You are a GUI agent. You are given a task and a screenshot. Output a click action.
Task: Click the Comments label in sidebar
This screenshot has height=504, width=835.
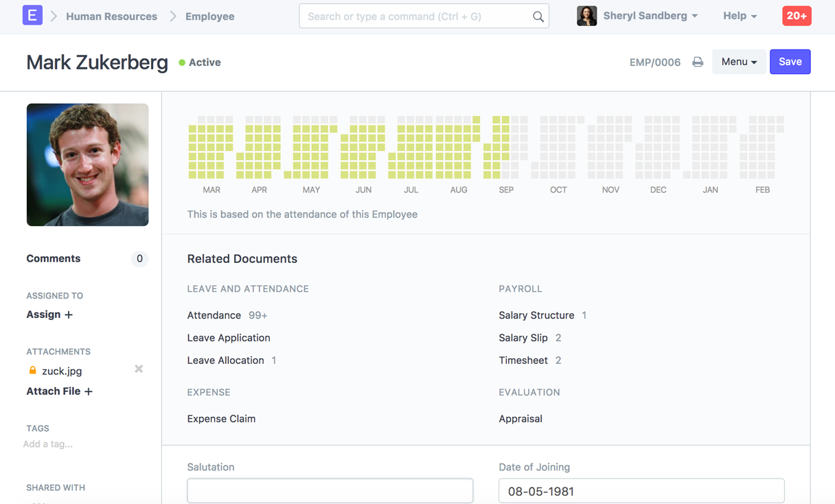(x=54, y=259)
